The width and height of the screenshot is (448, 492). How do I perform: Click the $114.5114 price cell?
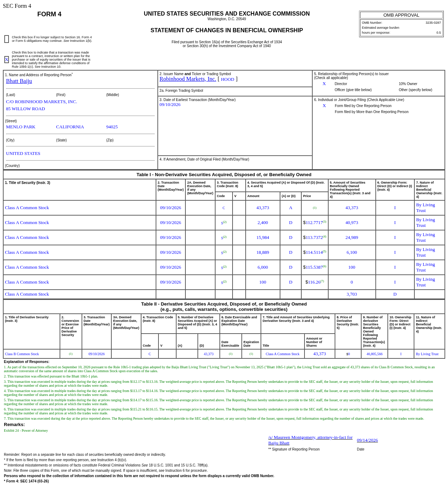pyautogui.click(x=315, y=252)
